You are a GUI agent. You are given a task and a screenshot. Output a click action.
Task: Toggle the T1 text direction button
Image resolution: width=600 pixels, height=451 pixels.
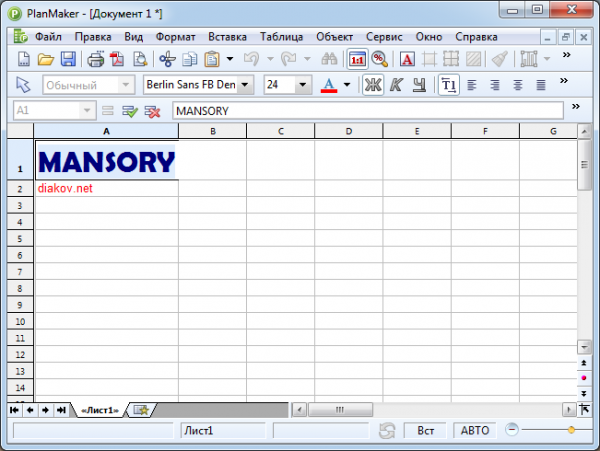[x=448, y=85]
